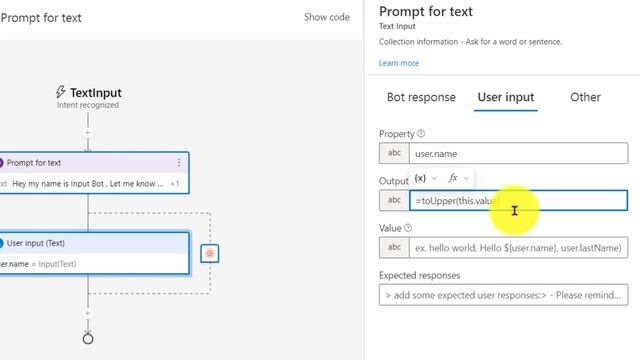Viewport: 640px width, 360px height.
Task: Click abc type badge for Value
Action: 394,247
